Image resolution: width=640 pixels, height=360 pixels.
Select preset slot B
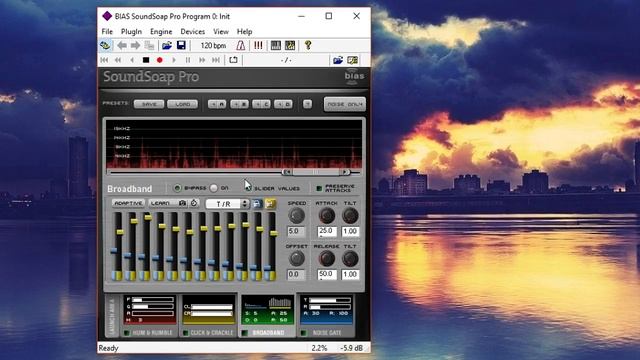click(x=239, y=104)
